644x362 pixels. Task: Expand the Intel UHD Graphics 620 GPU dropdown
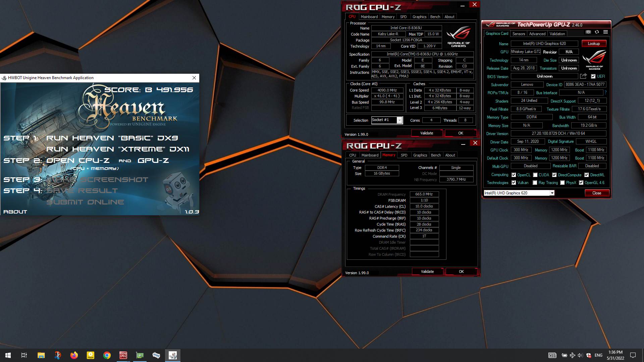click(x=552, y=193)
